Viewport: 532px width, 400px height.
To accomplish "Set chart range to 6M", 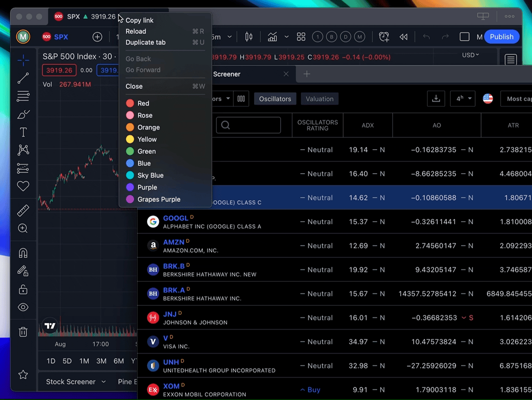I will pyautogui.click(x=119, y=361).
